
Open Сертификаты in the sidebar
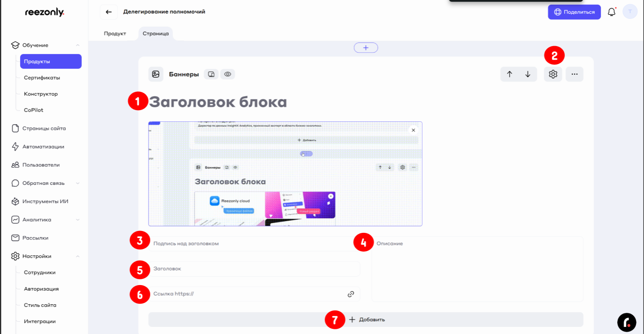click(42, 78)
